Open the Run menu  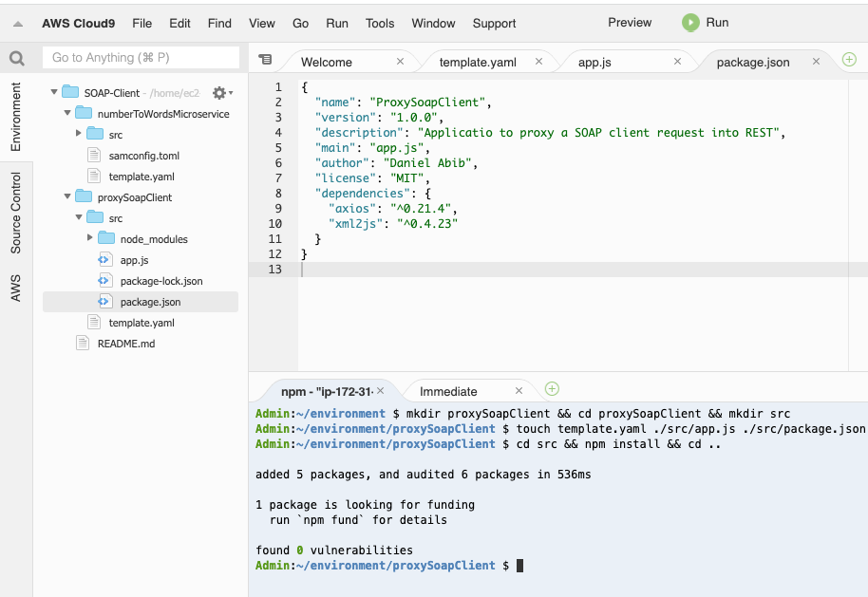[x=337, y=23]
